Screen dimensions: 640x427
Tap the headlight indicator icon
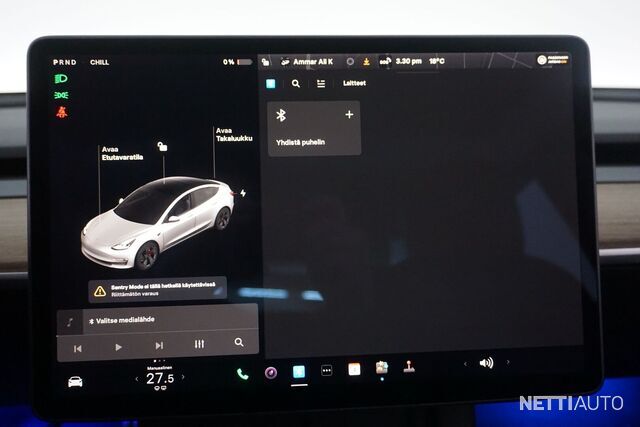tap(61, 78)
